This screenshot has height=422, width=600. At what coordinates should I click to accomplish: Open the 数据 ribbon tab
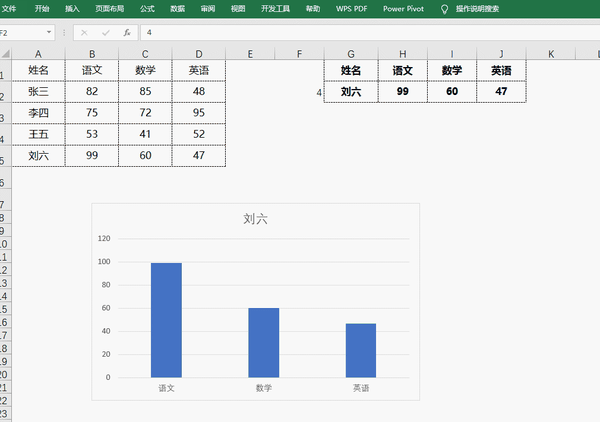(x=177, y=8)
